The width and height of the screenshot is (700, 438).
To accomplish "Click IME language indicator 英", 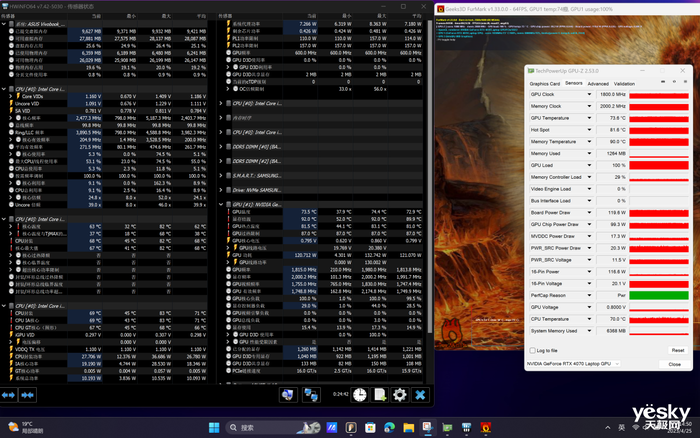I will (x=621, y=428).
